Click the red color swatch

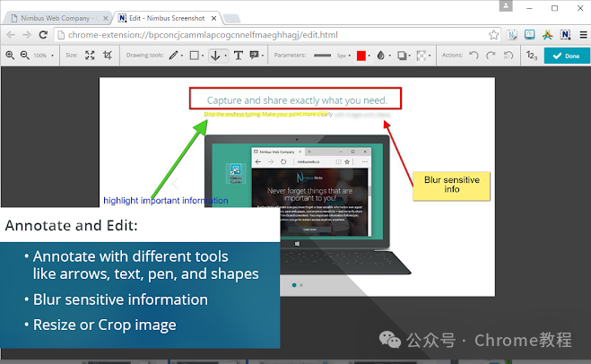click(361, 56)
